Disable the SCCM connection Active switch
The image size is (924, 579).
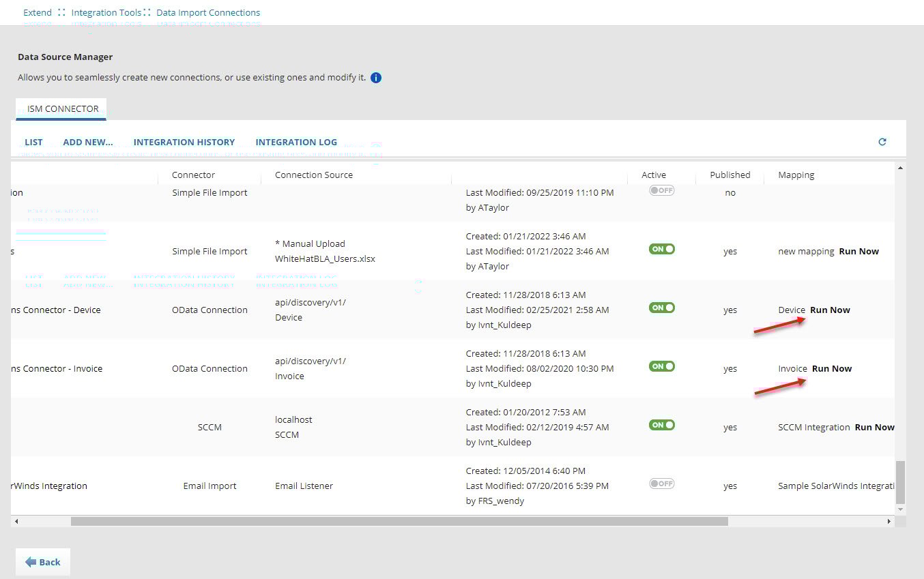(x=661, y=425)
